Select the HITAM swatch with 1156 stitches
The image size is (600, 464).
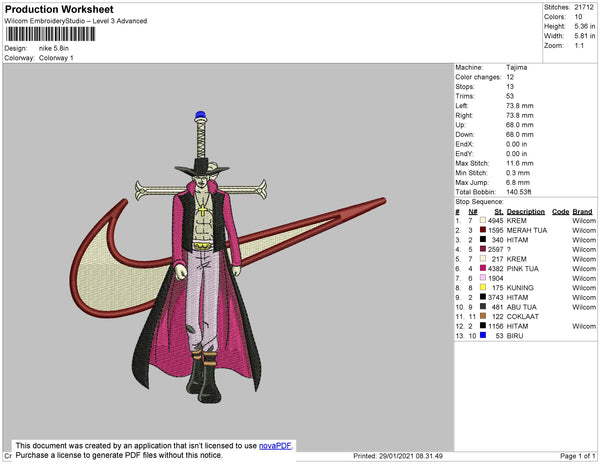[x=483, y=326]
